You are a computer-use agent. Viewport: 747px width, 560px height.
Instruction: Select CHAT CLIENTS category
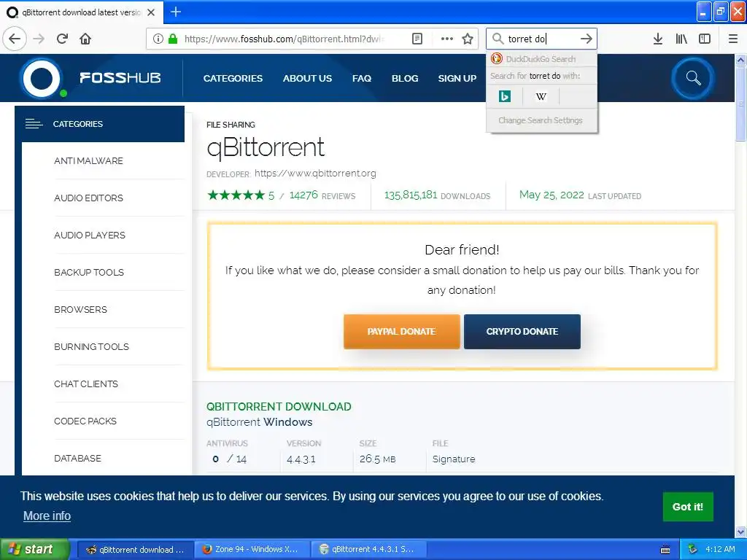point(86,384)
